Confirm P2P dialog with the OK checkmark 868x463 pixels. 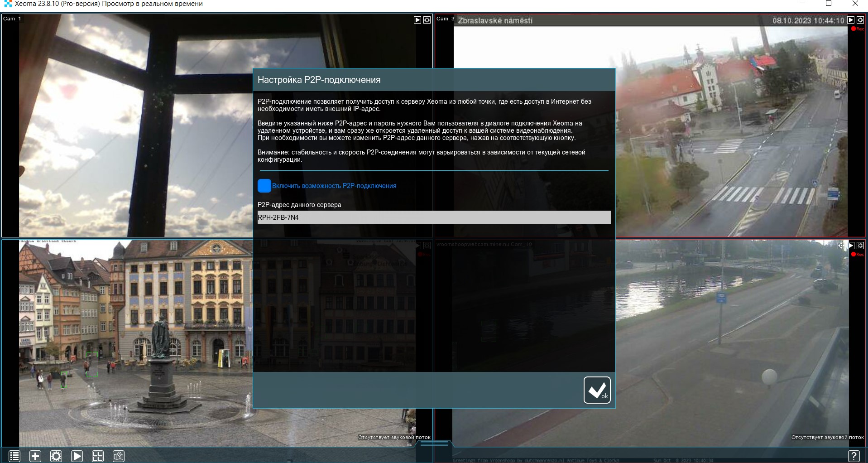pyautogui.click(x=597, y=390)
